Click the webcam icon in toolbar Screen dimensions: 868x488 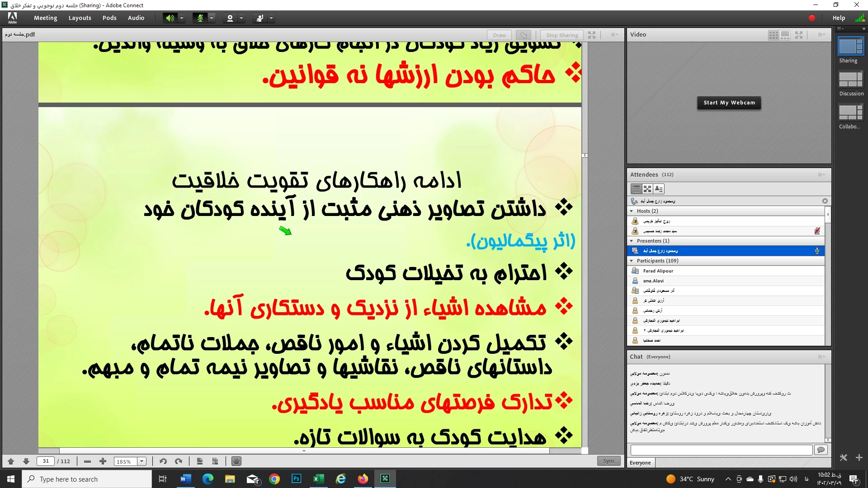coord(230,18)
